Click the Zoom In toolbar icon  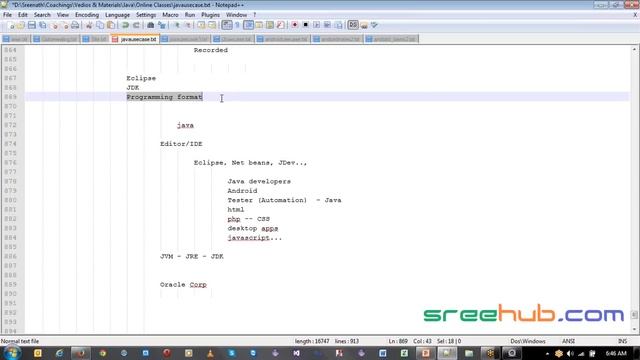[177, 25]
